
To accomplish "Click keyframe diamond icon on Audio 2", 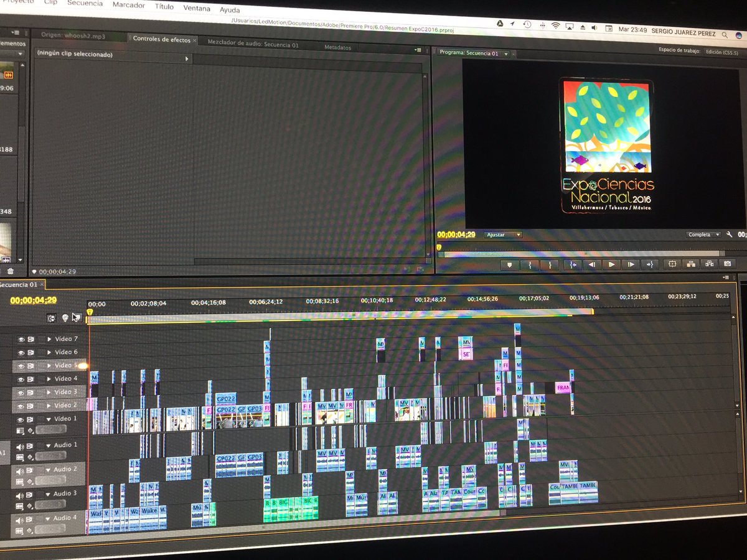I will 30,482.
